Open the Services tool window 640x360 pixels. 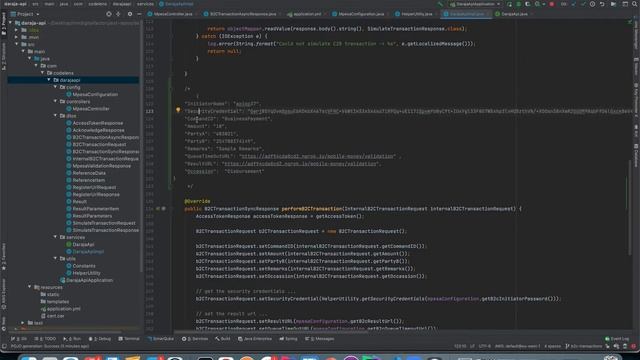coord(195,339)
